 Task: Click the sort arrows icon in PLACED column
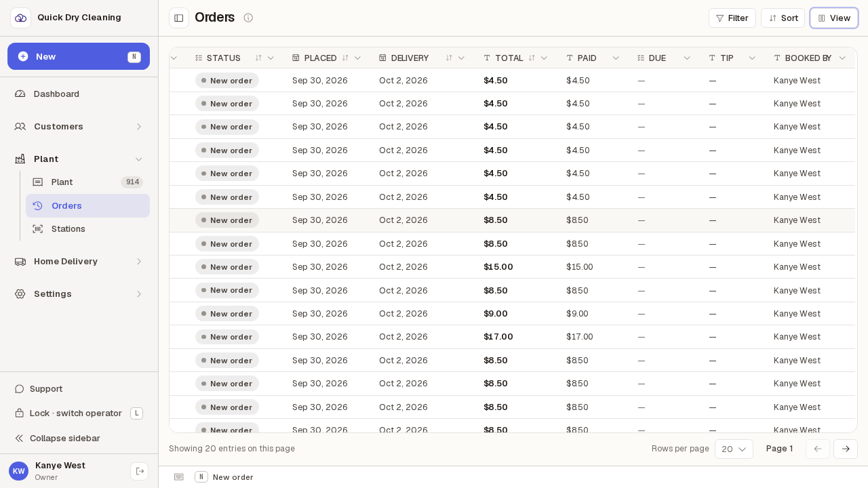tap(345, 58)
